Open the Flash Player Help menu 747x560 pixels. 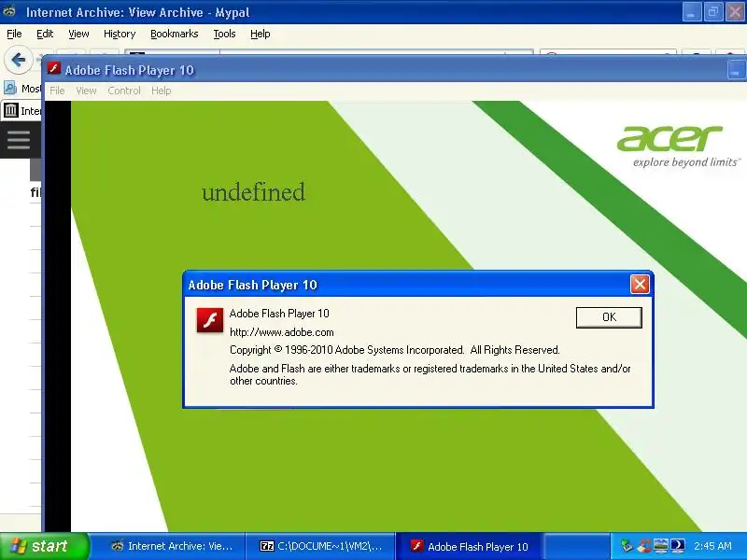(161, 91)
